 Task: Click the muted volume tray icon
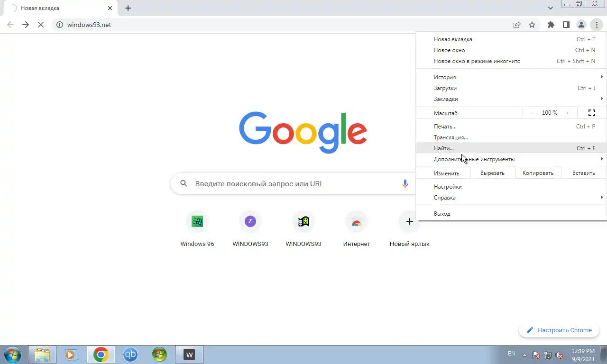click(560, 355)
